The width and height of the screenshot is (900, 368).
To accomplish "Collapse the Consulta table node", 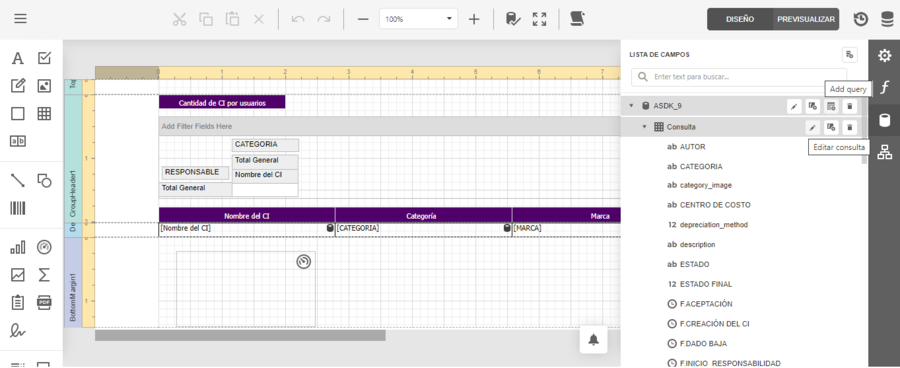I will (645, 127).
